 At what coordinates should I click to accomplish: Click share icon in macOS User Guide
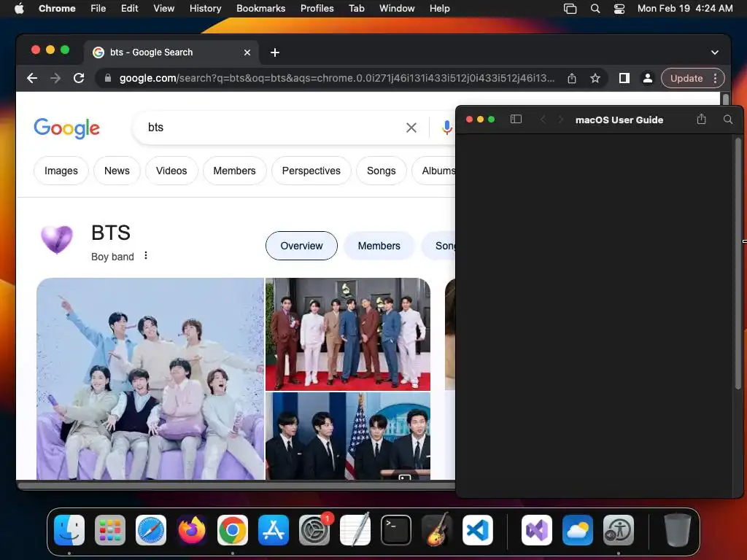701,119
